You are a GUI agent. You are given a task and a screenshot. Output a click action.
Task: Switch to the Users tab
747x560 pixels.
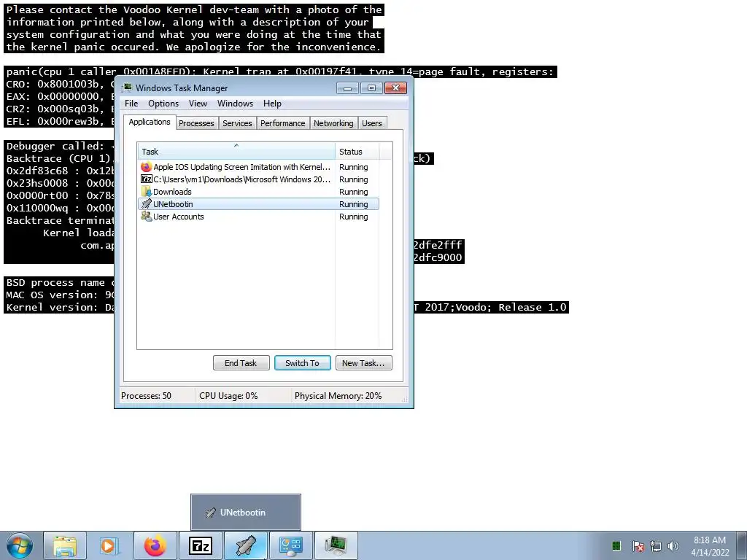(x=371, y=122)
